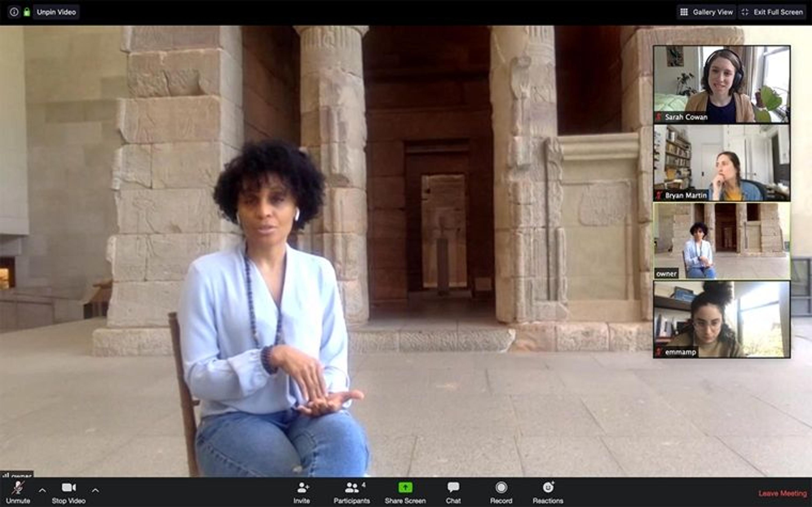This screenshot has height=507, width=812.
Task: Expand audio options arrow beside Unmute
Action: [42, 491]
